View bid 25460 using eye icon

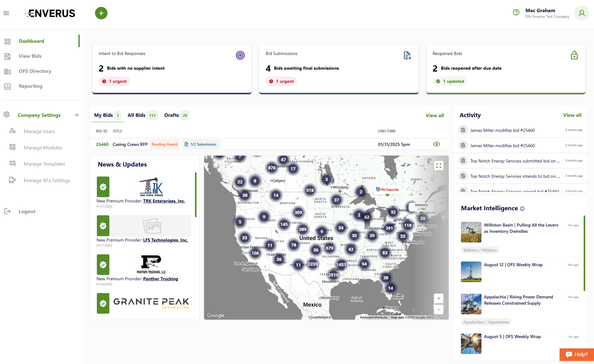(437, 144)
